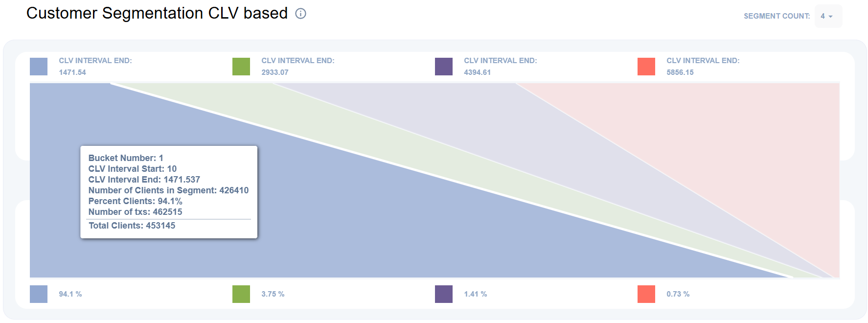
Task: Click the green swatch above 2933.07
Action: click(241, 67)
